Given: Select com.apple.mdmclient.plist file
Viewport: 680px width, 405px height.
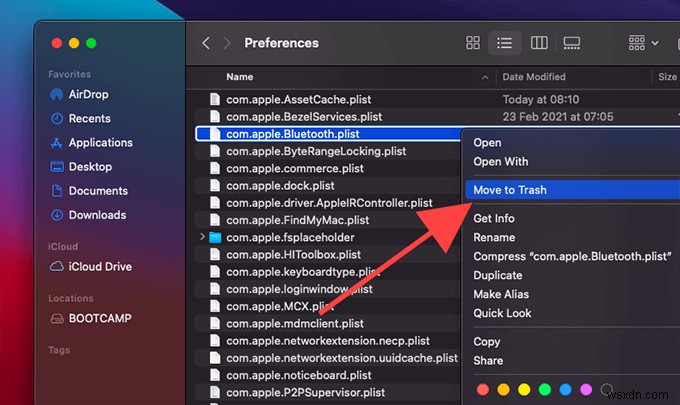Looking at the screenshot, I should point(295,323).
